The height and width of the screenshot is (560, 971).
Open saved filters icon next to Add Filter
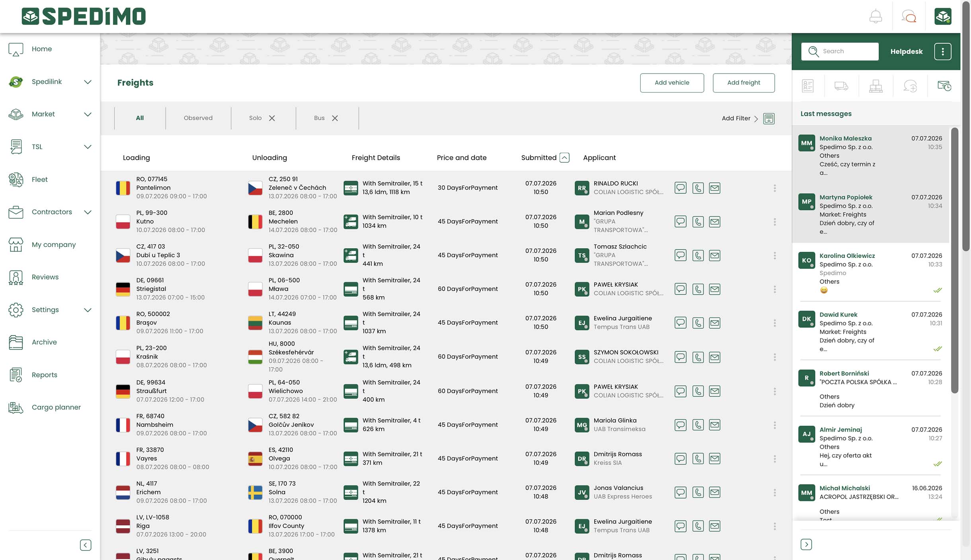click(769, 119)
